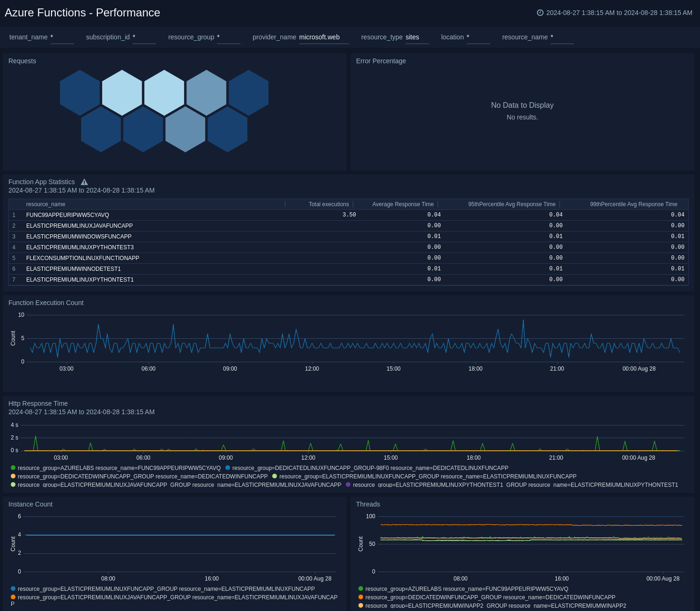Edit the provider_name filter value microsoft.web
Viewport: 700px width, 611px height.
(324, 37)
